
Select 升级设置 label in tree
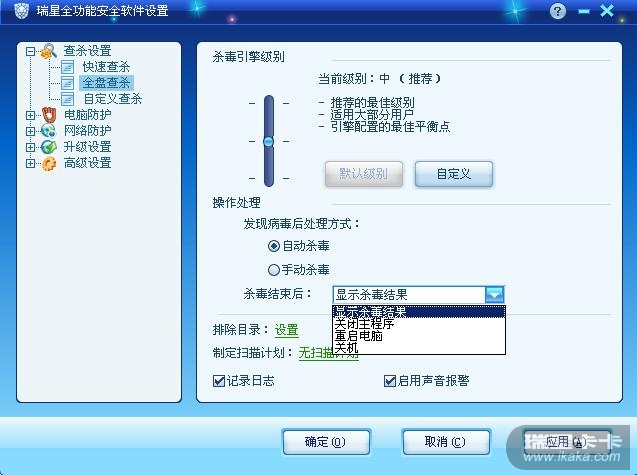pyautogui.click(x=87, y=147)
